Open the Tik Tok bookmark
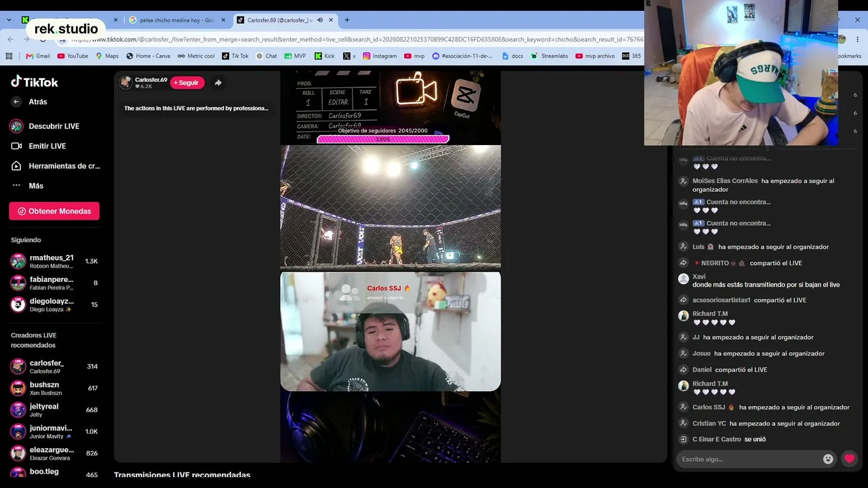868x488 pixels. click(x=235, y=56)
